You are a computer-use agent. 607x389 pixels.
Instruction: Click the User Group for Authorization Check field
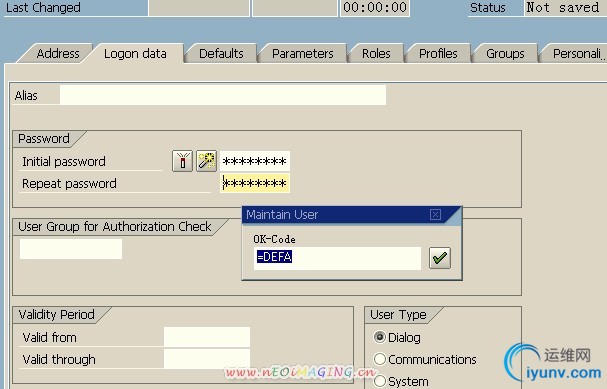point(71,249)
